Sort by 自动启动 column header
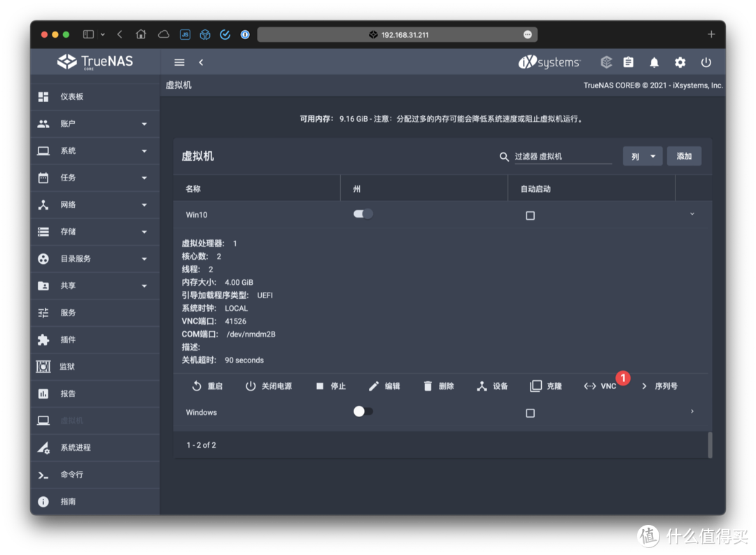This screenshot has height=555, width=756. (535, 189)
